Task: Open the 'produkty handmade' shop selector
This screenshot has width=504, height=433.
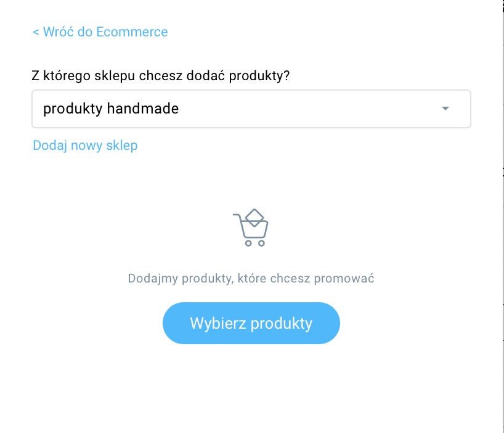Action: (x=251, y=109)
